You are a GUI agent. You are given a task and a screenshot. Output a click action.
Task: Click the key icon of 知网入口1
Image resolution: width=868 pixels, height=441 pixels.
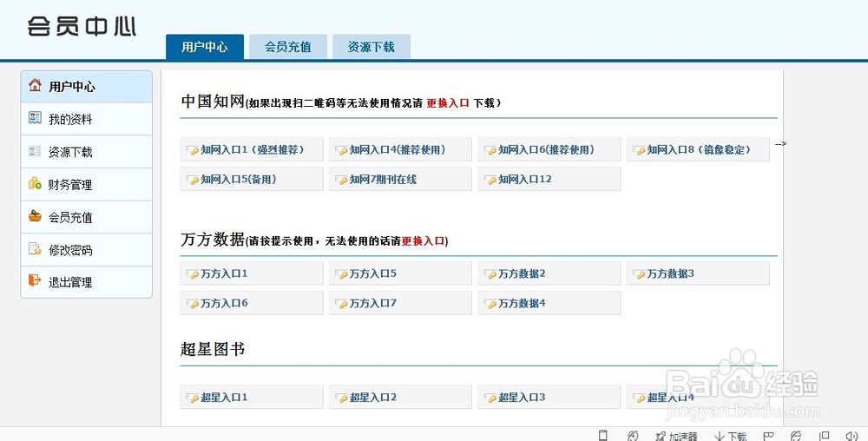click(x=193, y=150)
